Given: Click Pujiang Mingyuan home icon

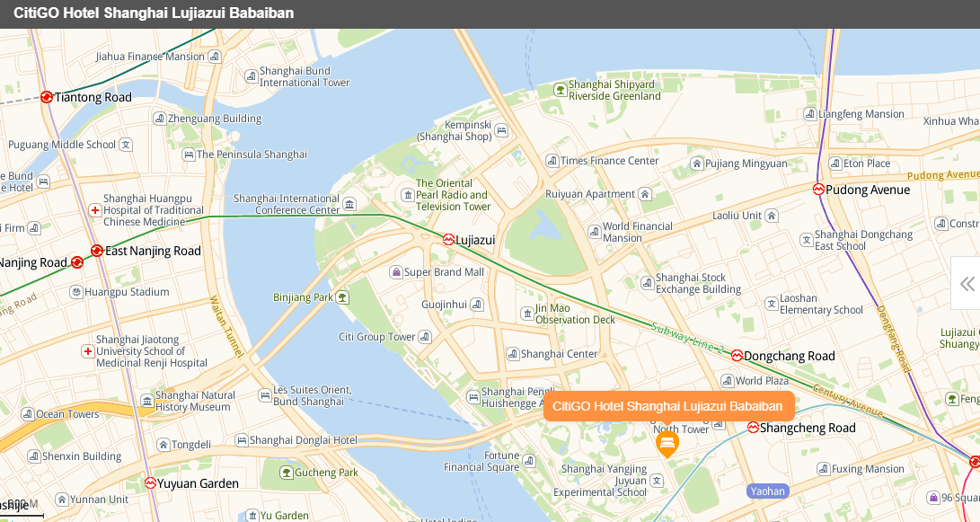Looking at the screenshot, I should 697,164.
